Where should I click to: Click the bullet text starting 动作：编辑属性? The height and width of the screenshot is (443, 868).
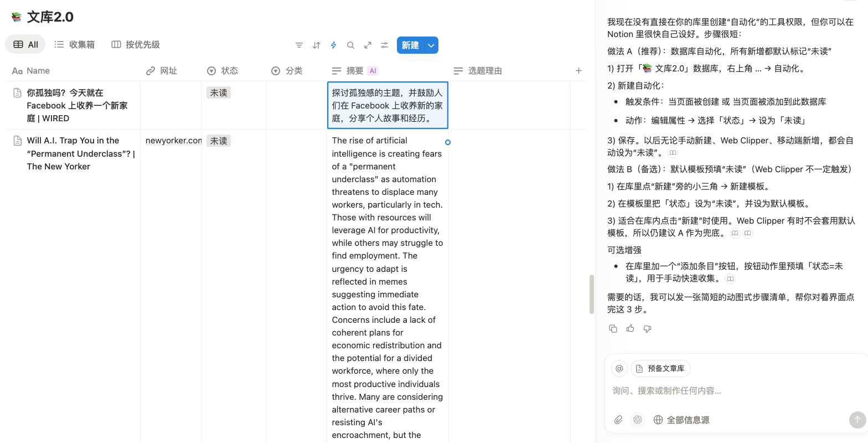(x=716, y=120)
